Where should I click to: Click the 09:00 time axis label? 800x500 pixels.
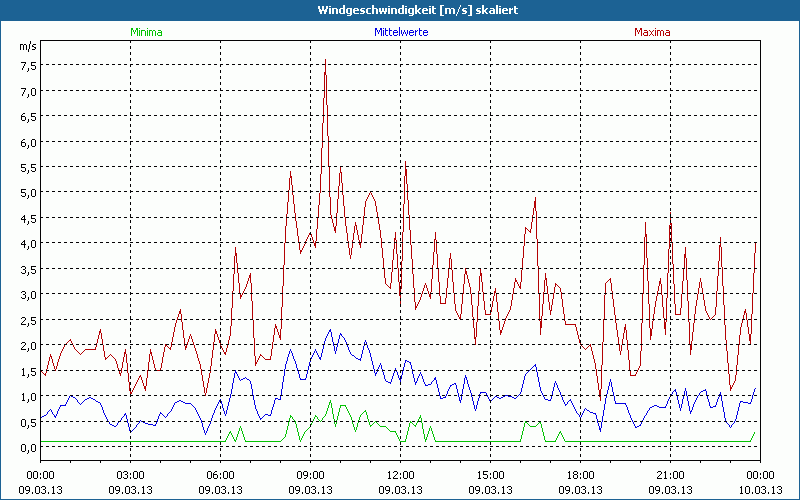click(x=310, y=474)
